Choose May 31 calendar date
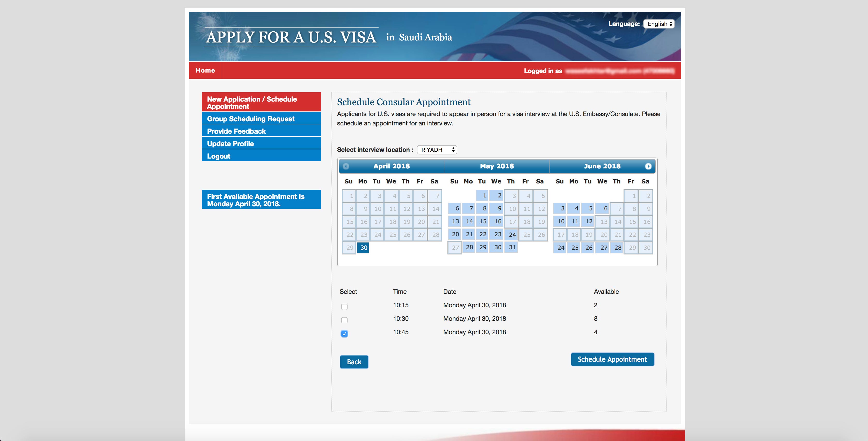 pyautogui.click(x=512, y=247)
